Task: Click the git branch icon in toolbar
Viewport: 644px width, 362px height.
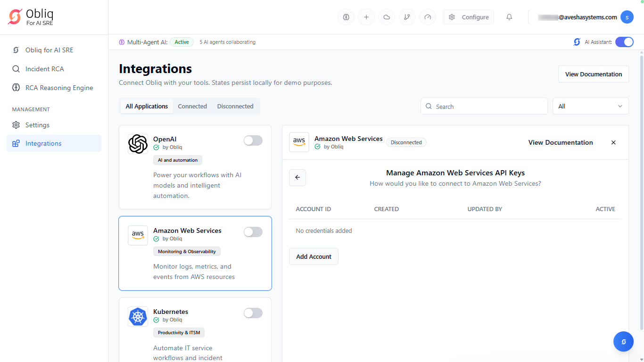Action: click(407, 17)
